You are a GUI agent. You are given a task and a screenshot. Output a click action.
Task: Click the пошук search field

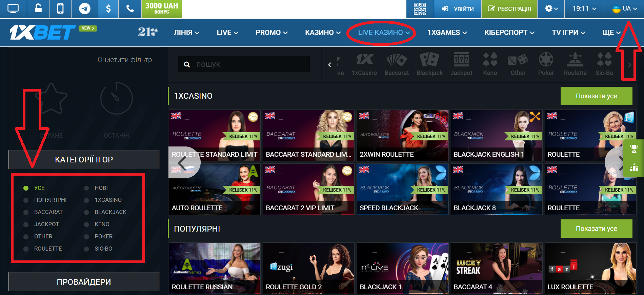click(244, 64)
